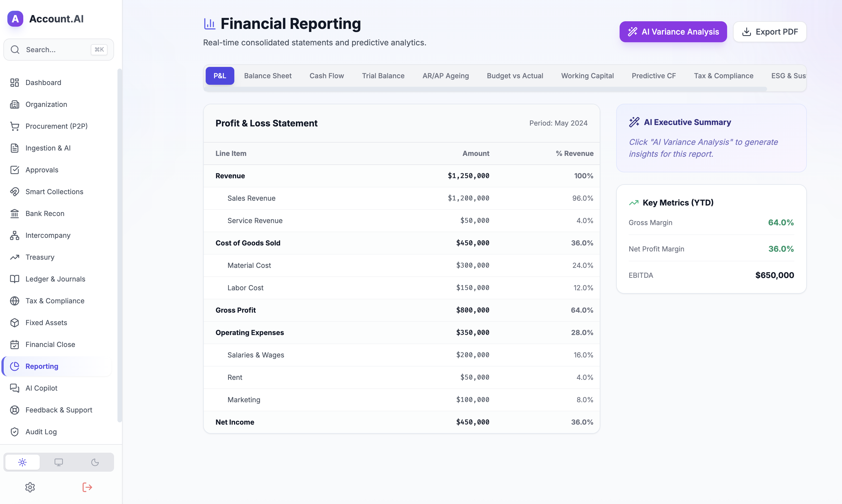This screenshot has height=504, width=842.
Task: Open settings gear icon
Action: (x=30, y=487)
